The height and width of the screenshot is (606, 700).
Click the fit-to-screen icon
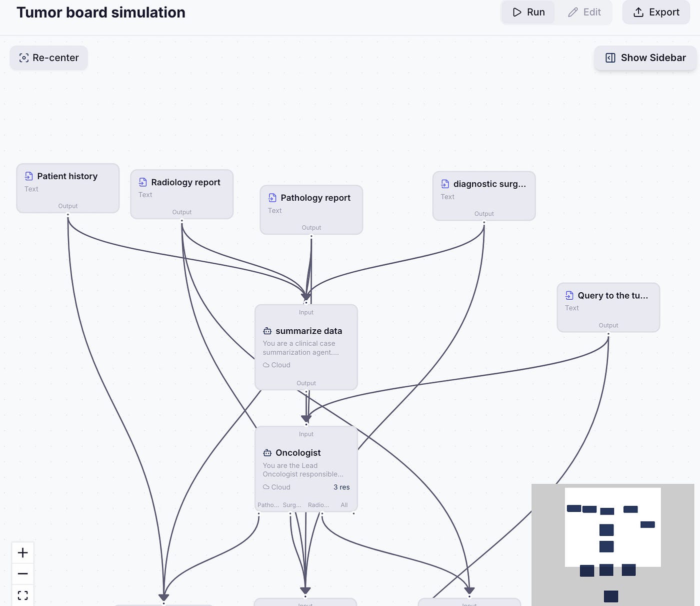(22, 595)
